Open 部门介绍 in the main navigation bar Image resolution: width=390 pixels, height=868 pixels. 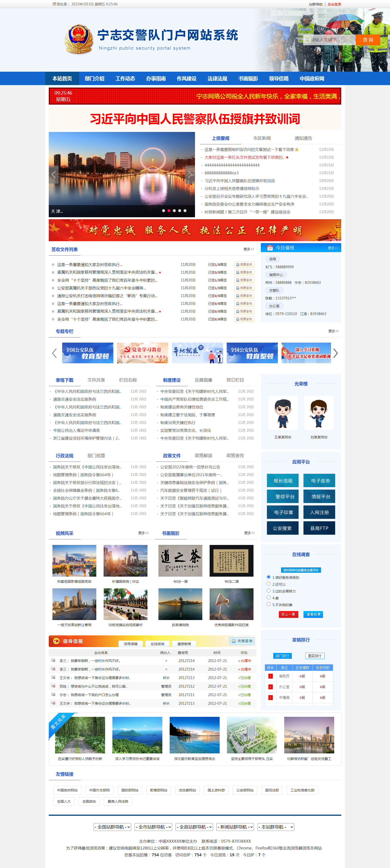pyautogui.click(x=95, y=79)
